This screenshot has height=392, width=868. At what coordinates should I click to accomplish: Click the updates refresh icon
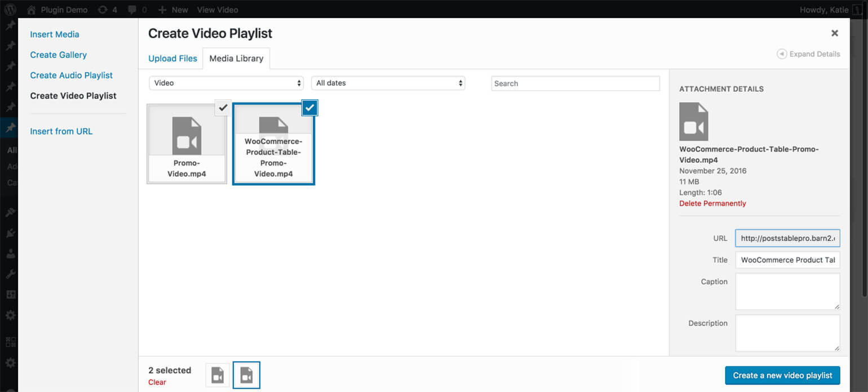pyautogui.click(x=102, y=10)
